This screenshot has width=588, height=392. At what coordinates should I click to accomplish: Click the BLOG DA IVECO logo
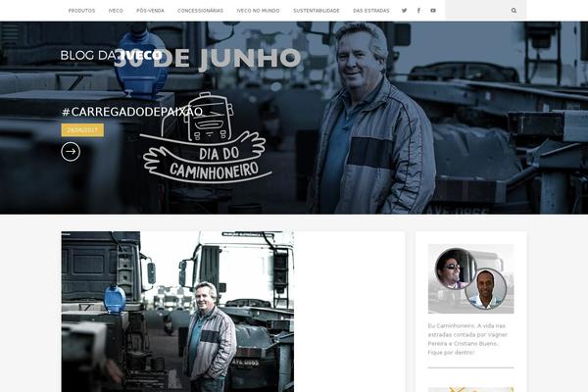click(112, 55)
